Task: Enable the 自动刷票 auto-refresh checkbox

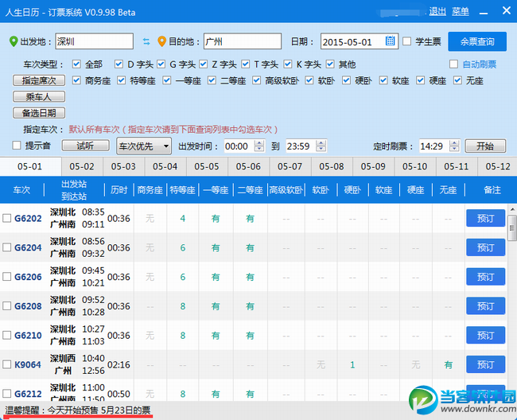Action: [x=454, y=64]
